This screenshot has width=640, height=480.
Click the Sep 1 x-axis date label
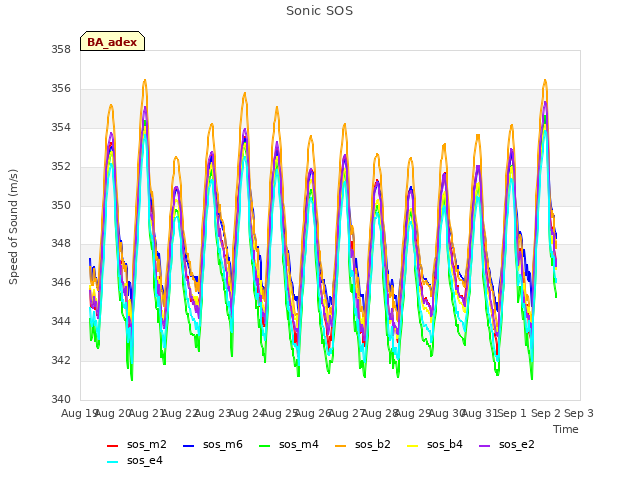(x=513, y=413)
